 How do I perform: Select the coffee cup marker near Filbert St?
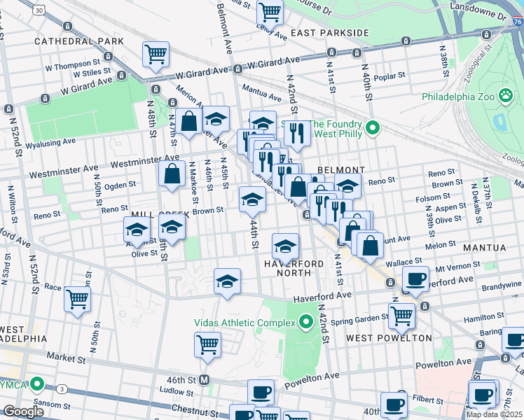tap(394, 405)
